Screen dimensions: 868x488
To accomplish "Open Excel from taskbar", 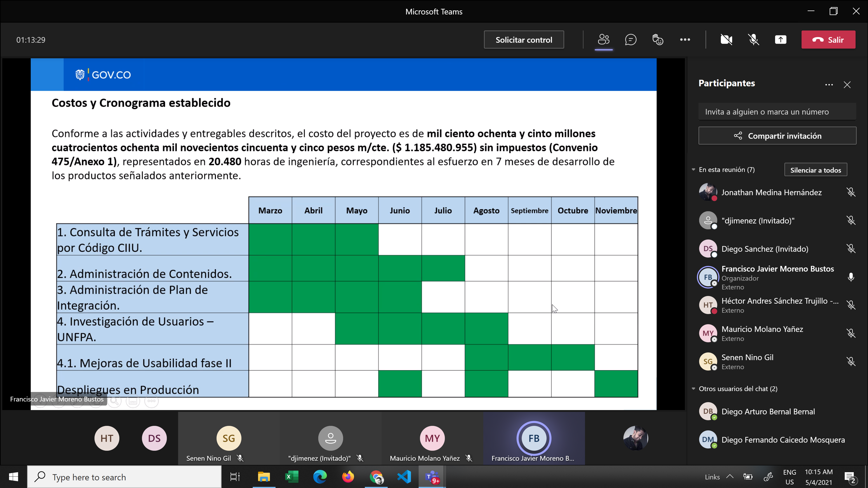I will (x=292, y=477).
